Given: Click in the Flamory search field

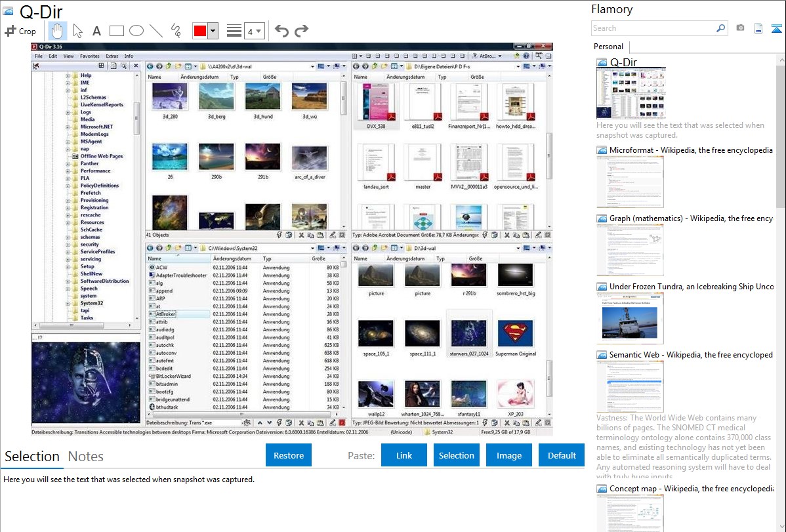Looking at the screenshot, I should click(653, 28).
